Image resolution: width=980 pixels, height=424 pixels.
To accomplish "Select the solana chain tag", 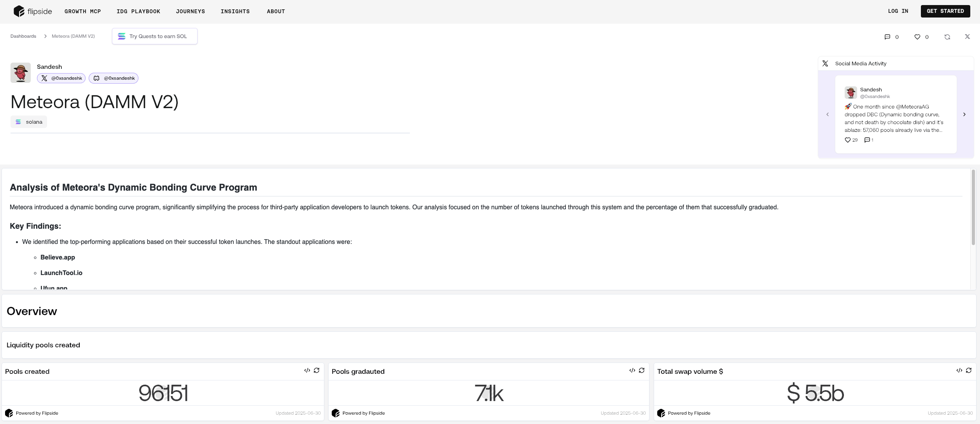I will click(28, 121).
